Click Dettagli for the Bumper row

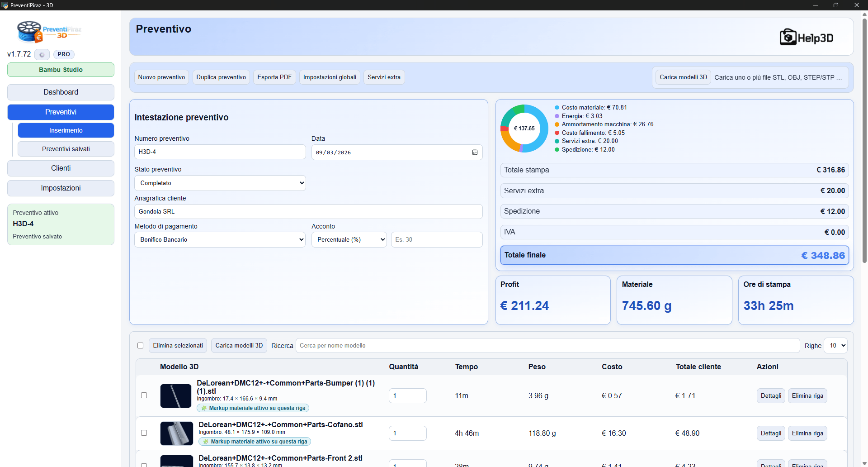[x=770, y=396]
